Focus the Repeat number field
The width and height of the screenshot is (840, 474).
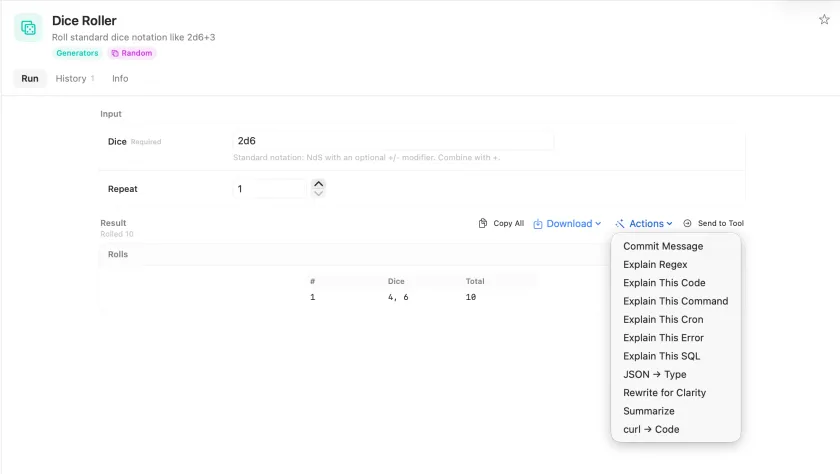(x=270, y=189)
